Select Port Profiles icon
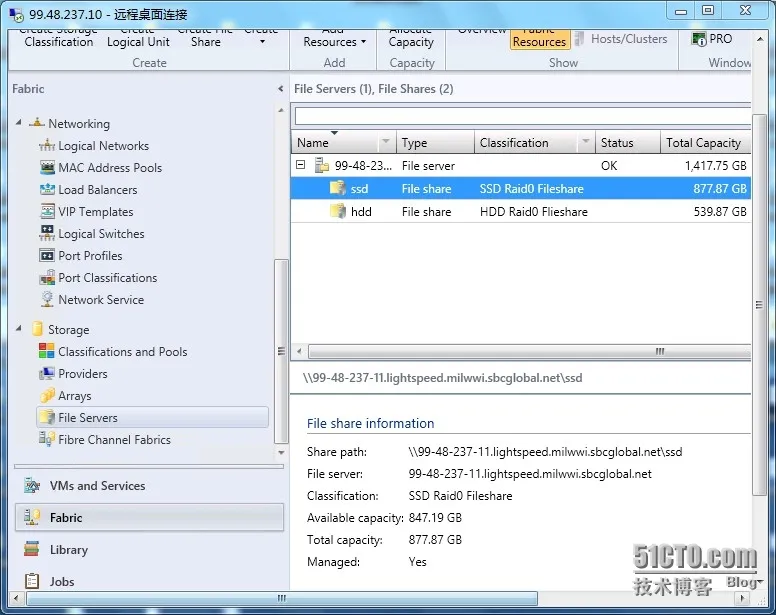 (x=47, y=255)
